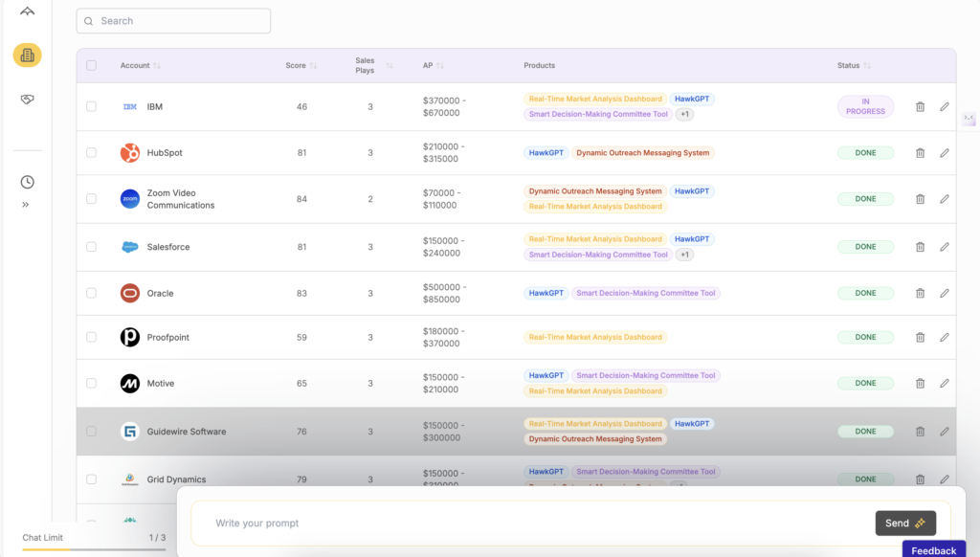Check the Zoom Video Communications checkbox
Viewport: 980px width, 557px height.
tap(91, 199)
